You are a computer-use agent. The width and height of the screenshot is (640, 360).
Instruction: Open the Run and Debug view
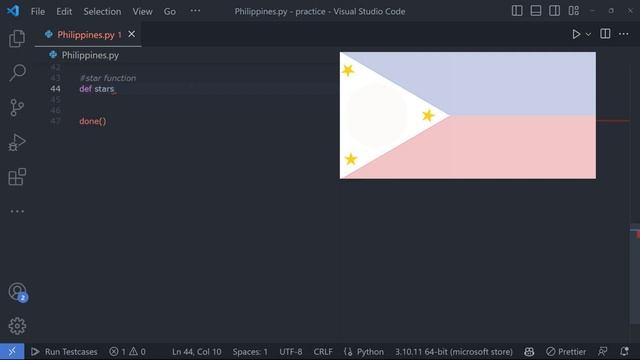point(17,142)
